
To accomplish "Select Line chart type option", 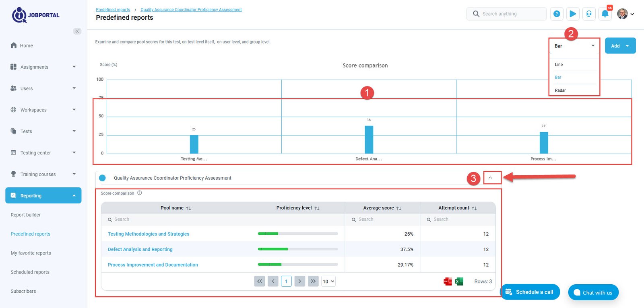I will (559, 65).
